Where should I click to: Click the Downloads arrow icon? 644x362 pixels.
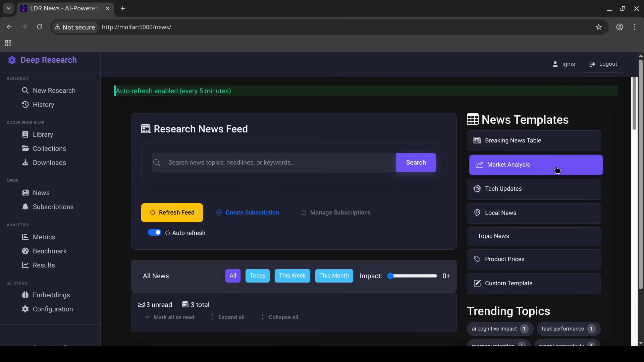(x=25, y=163)
